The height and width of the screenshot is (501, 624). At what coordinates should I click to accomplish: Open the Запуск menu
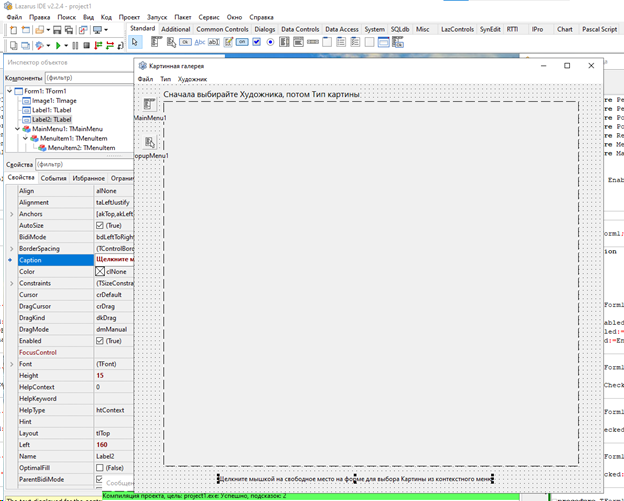(157, 17)
